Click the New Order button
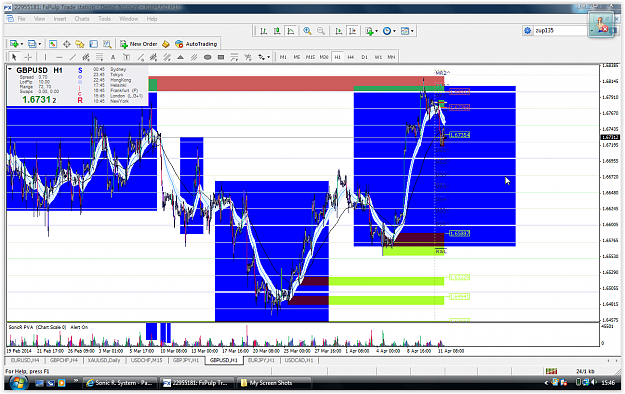 [139, 44]
